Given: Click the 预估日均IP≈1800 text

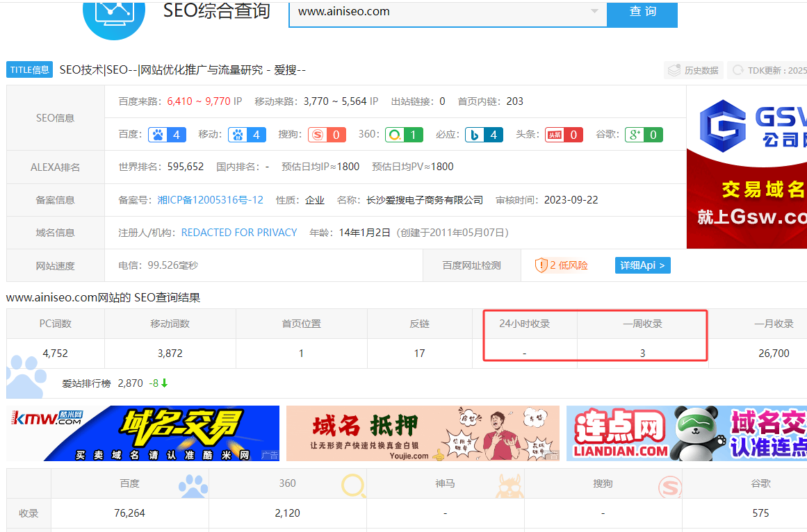Looking at the screenshot, I should pyautogui.click(x=320, y=167).
